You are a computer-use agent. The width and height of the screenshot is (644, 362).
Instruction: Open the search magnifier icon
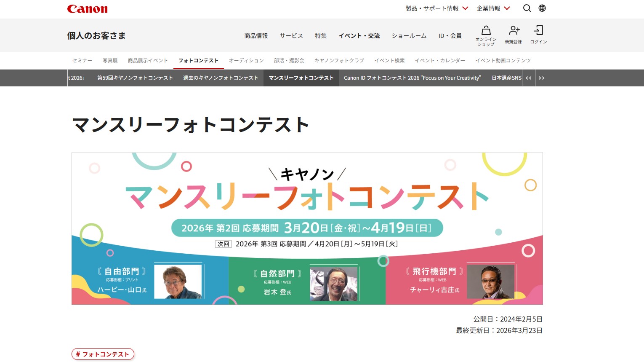527,8
